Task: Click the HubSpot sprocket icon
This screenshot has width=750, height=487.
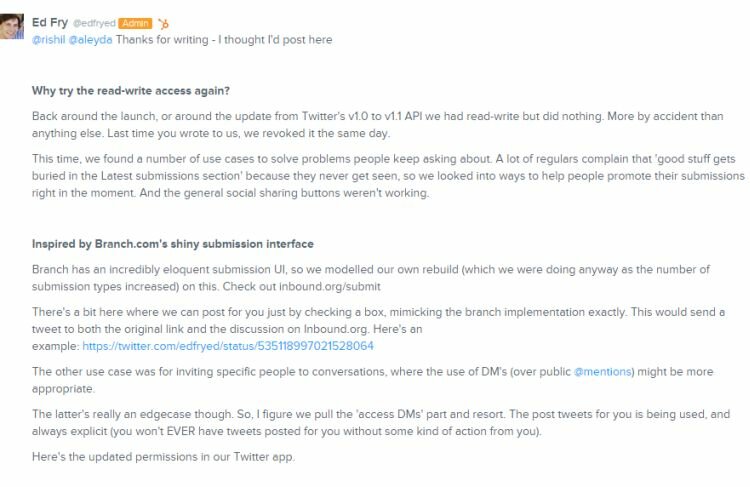Action: coord(164,23)
